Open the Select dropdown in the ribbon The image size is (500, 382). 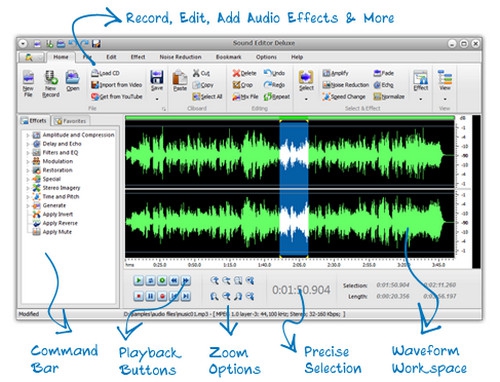point(306,99)
